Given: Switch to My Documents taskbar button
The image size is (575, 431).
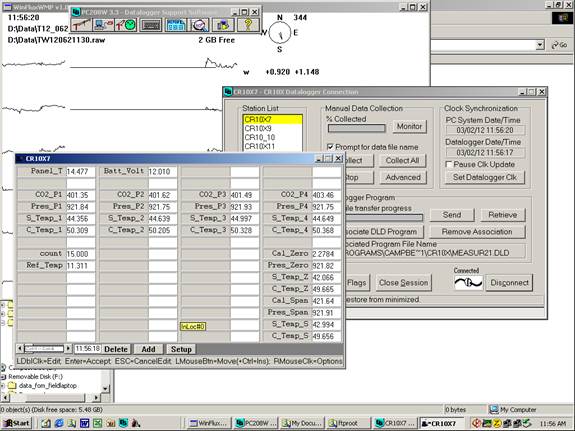Looking at the screenshot, I should click(x=301, y=423).
